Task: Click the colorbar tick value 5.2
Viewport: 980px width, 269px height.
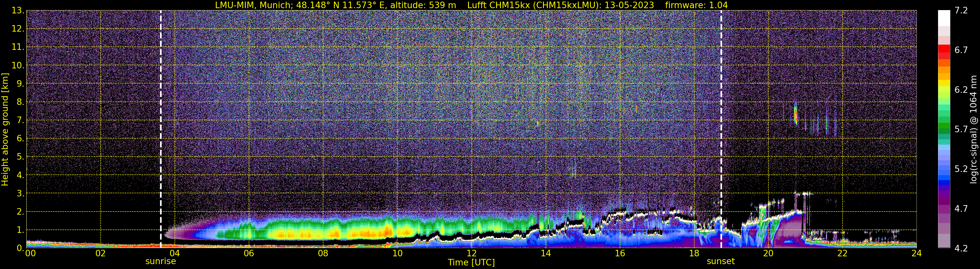Action: pos(961,169)
